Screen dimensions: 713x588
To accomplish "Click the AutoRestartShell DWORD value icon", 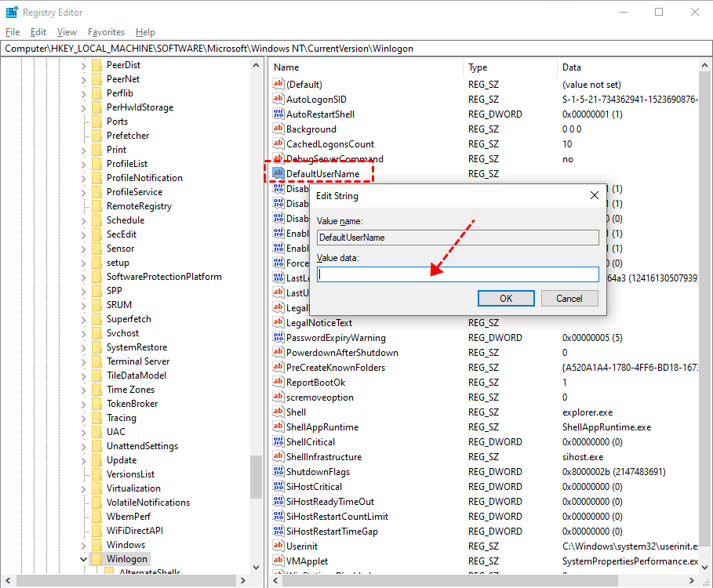I will [278, 114].
